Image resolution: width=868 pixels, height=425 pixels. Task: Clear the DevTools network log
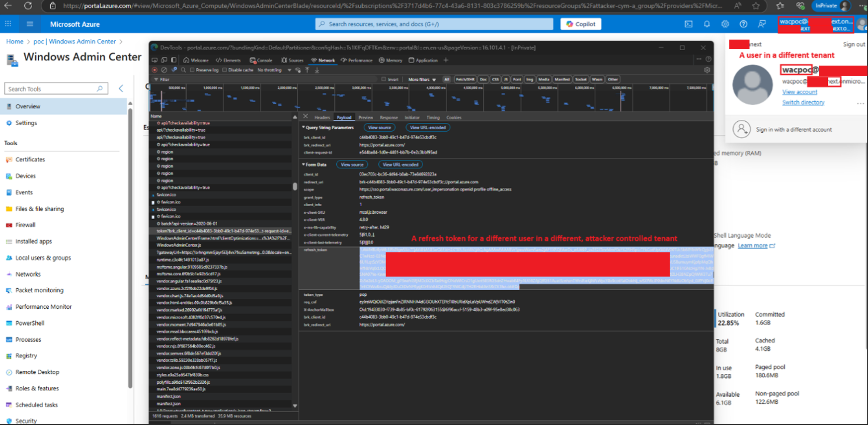(164, 70)
